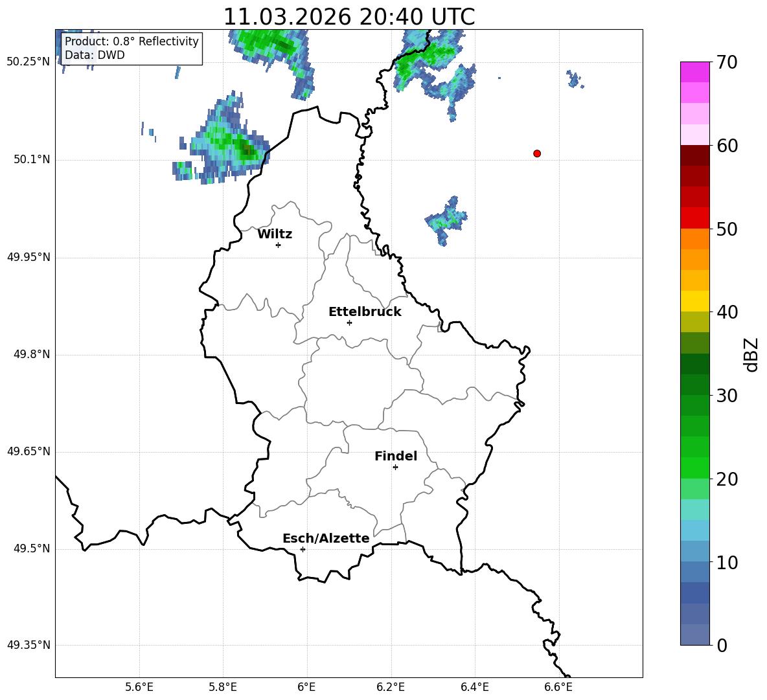Click the dBZ colorbar axis label
The height and width of the screenshot is (700, 767).
[x=751, y=354]
